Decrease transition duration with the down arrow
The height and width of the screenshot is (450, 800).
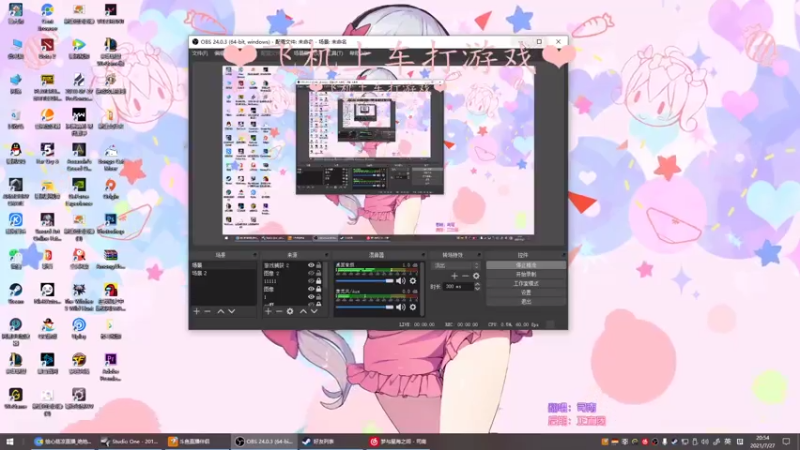click(477, 289)
